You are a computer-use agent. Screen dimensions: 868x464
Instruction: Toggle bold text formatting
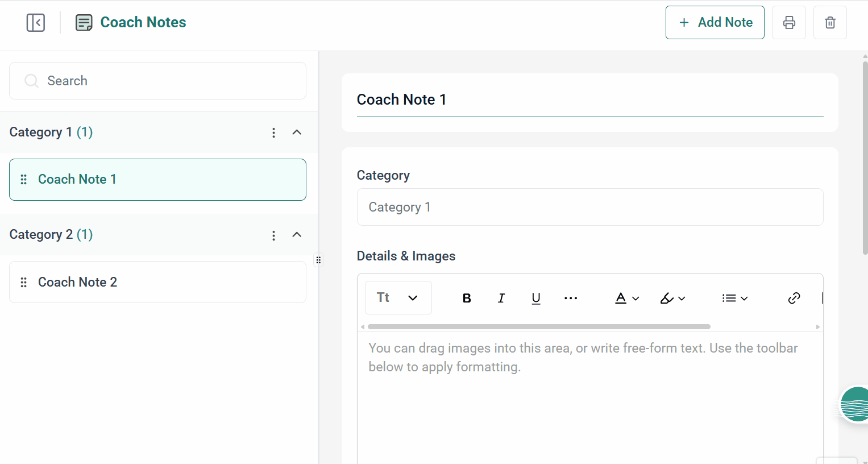pyautogui.click(x=466, y=297)
